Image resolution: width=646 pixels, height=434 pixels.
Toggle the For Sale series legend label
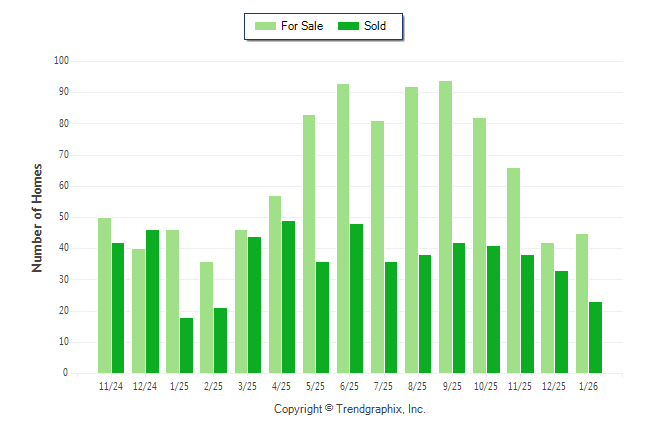coord(303,26)
